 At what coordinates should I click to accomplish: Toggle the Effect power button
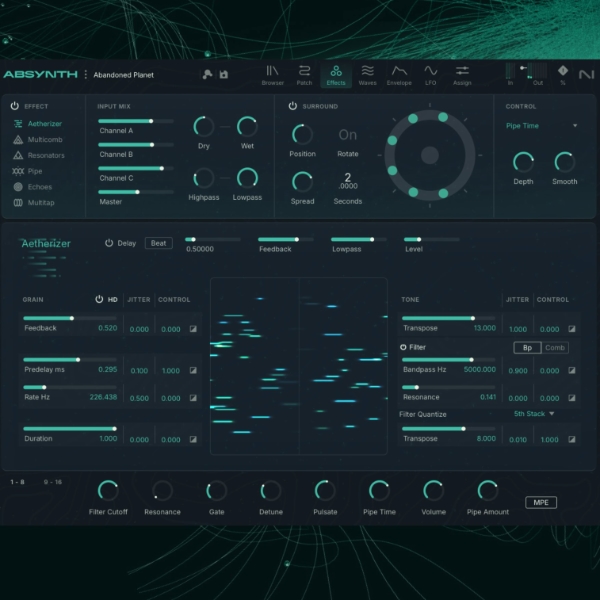[15, 106]
